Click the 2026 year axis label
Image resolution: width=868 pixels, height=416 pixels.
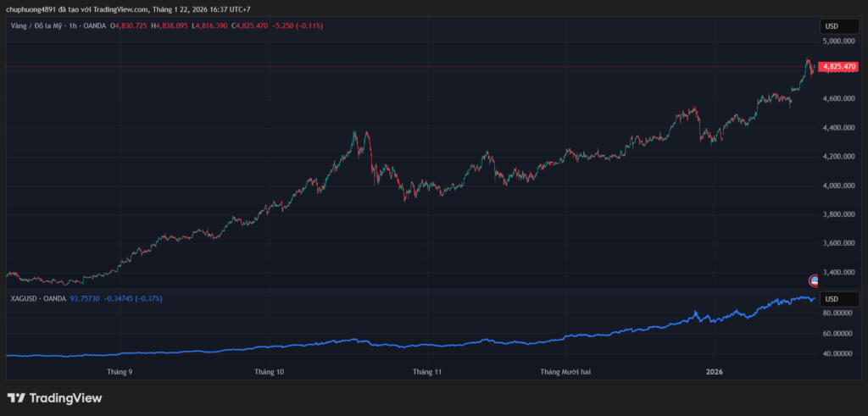coord(715,371)
